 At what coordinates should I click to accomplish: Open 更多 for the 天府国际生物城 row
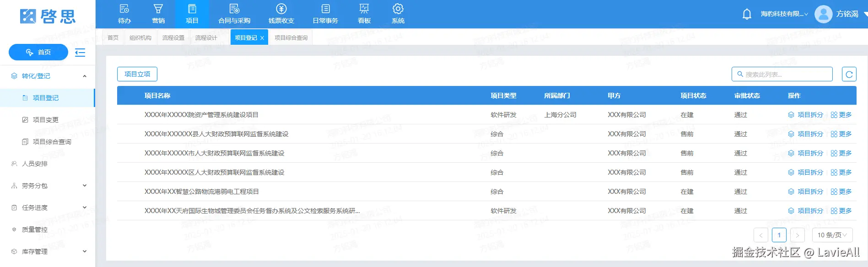(x=841, y=211)
